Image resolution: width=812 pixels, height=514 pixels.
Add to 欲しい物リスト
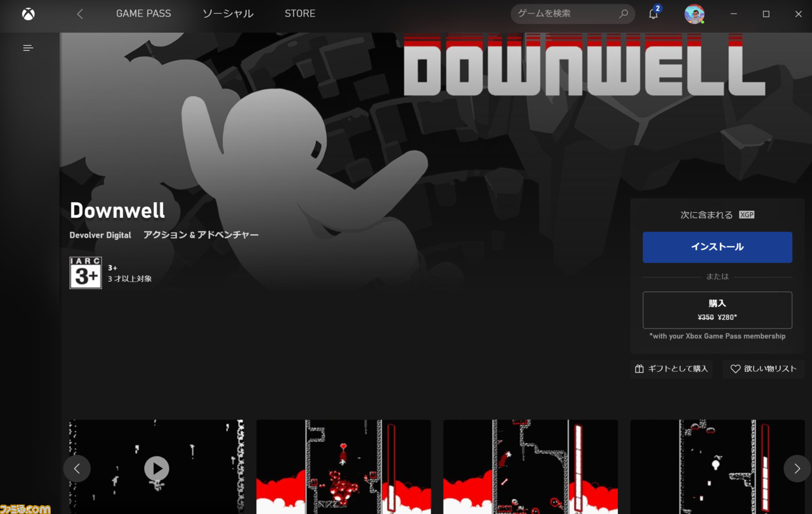tap(764, 369)
